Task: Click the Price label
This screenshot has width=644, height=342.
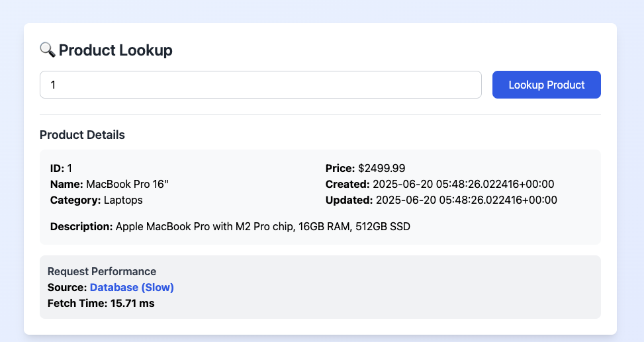Action: click(340, 168)
